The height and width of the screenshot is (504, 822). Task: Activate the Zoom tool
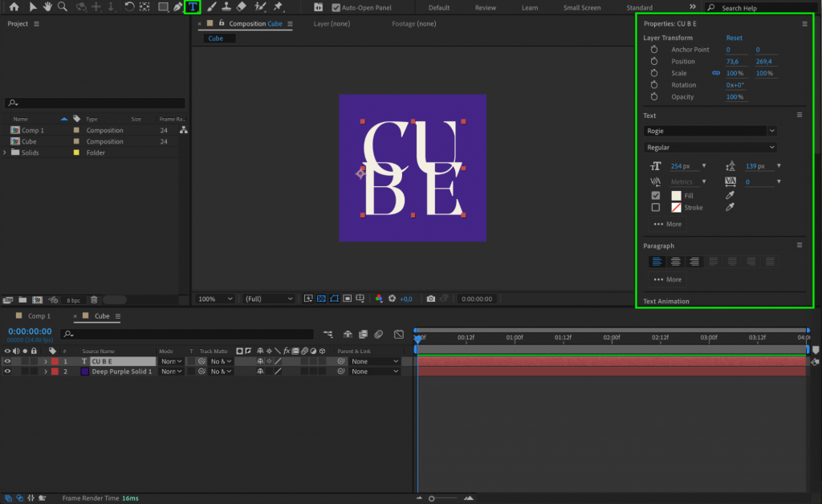point(62,7)
